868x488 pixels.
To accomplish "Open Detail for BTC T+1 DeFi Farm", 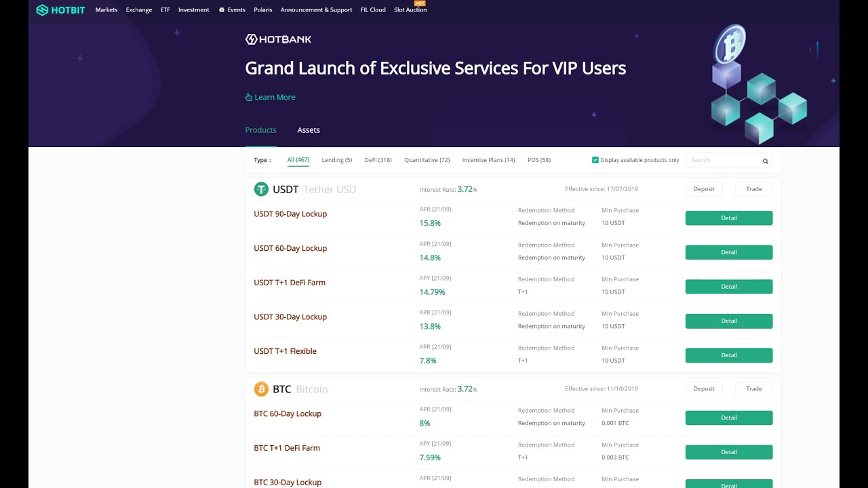I will coord(729,452).
